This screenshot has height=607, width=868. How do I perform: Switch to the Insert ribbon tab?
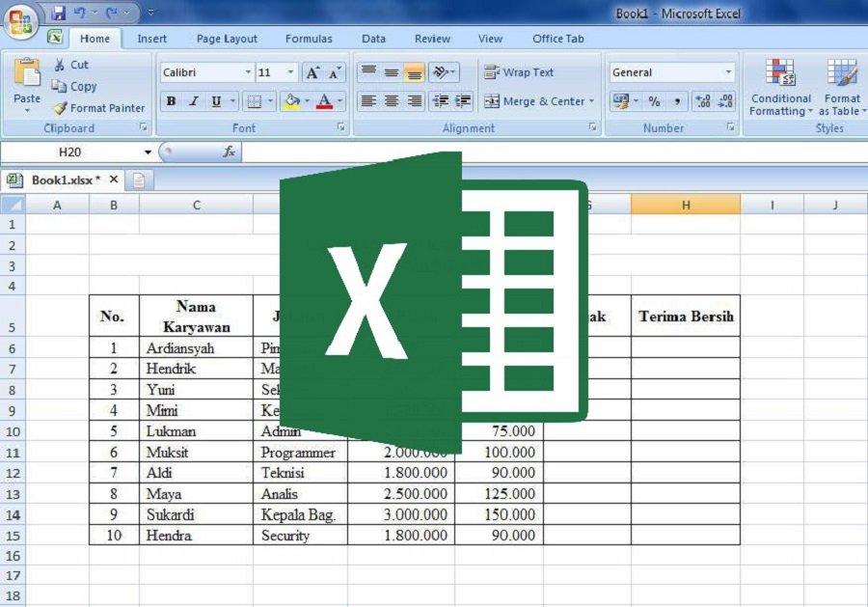click(151, 39)
